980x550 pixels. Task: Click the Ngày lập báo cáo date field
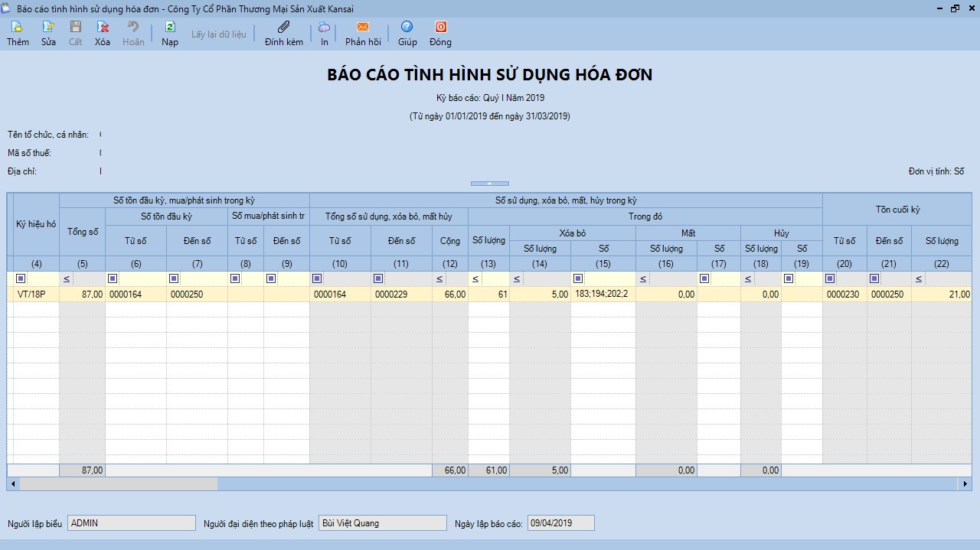(560, 523)
